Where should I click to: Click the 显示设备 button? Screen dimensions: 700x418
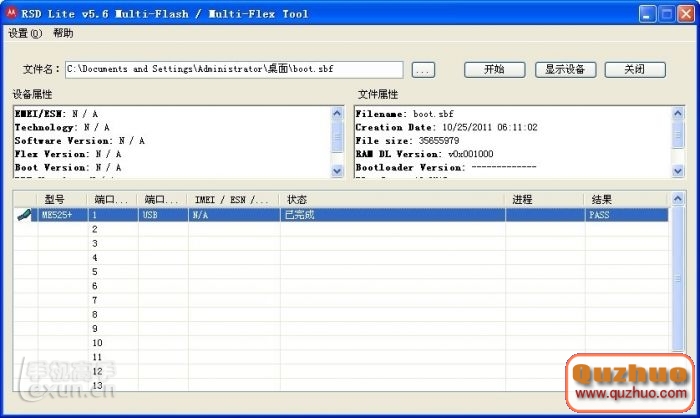point(565,70)
